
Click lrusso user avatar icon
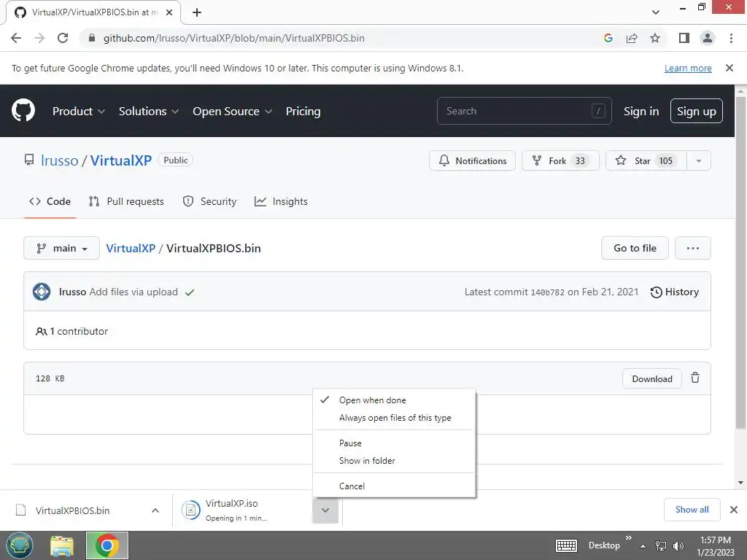coord(42,292)
